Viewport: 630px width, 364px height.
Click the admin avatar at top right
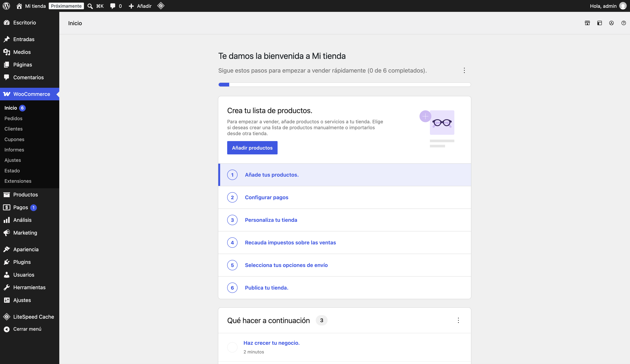click(623, 6)
